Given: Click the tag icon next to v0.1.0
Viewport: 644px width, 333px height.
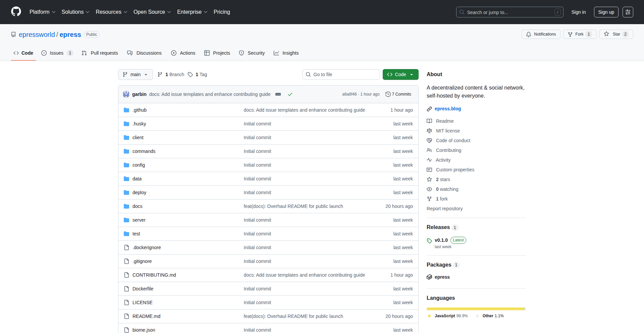Looking at the screenshot, I should pyautogui.click(x=429, y=241).
